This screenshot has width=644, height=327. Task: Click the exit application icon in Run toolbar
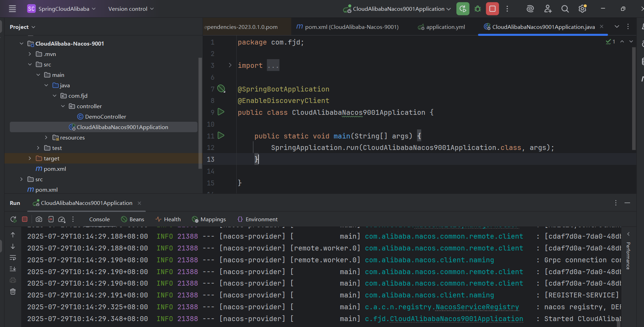click(x=51, y=219)
